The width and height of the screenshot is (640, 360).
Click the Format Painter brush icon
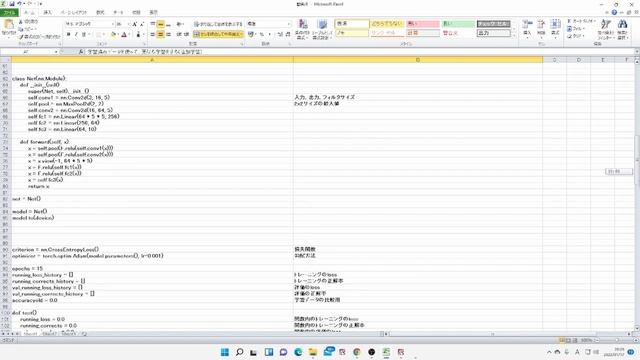pyautogui.click(x=21, y=37)
